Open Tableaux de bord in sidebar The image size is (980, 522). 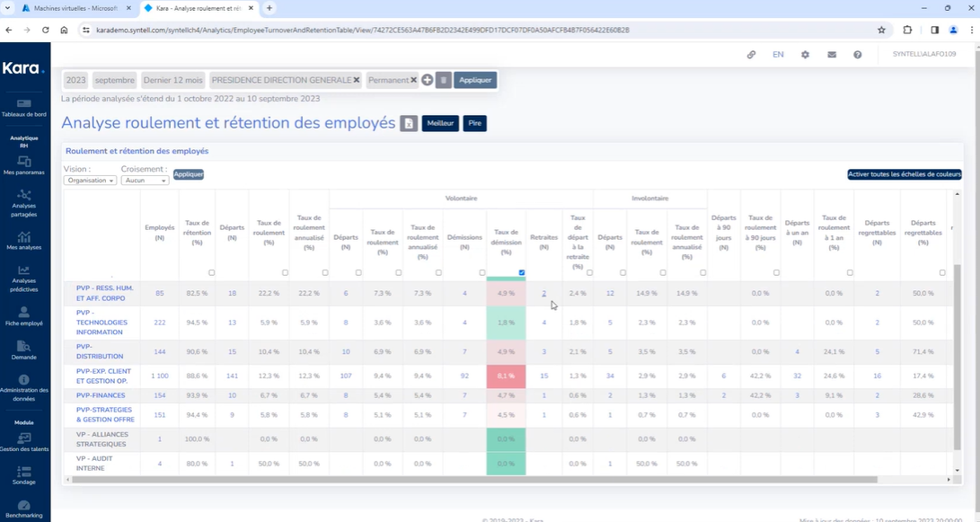[23, 108]
